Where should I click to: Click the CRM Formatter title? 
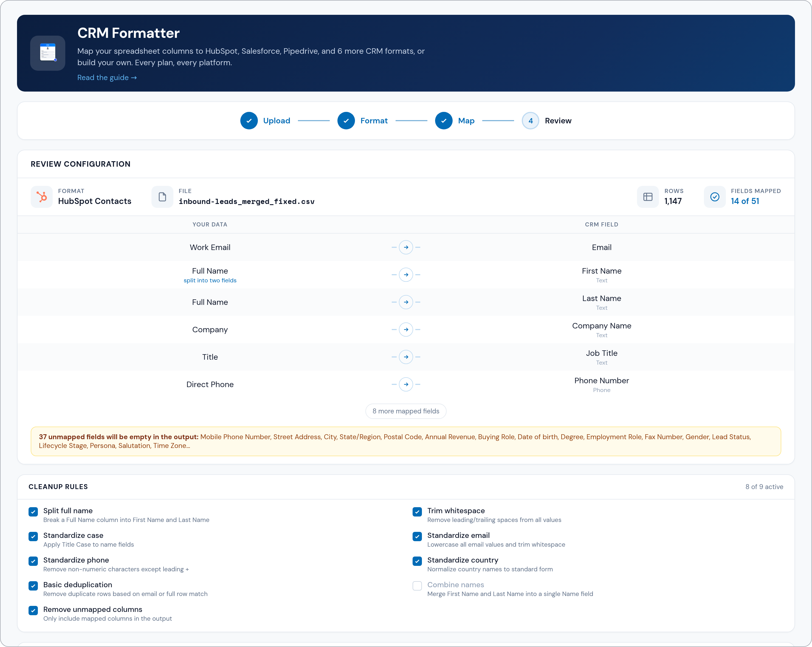[x=128, y=33]
